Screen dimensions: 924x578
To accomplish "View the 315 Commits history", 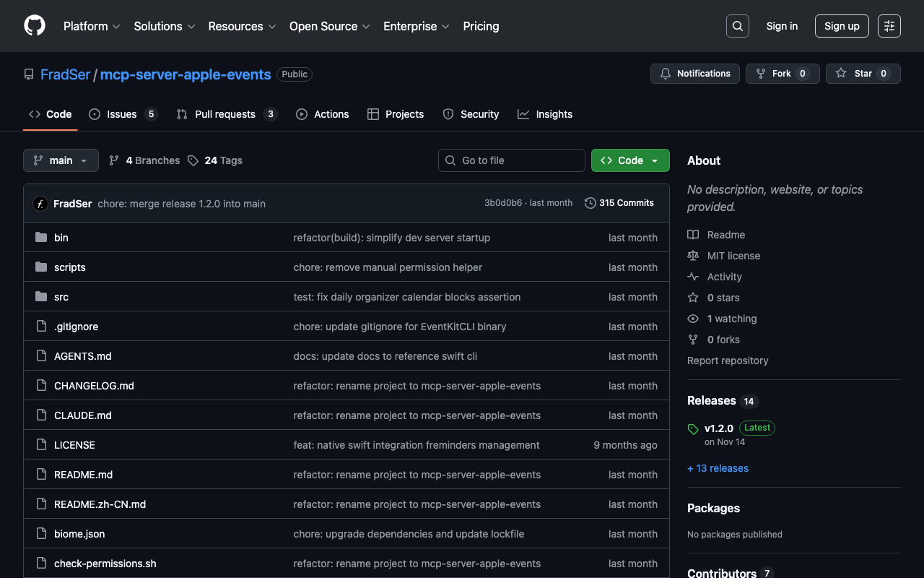I will point(619,203).
